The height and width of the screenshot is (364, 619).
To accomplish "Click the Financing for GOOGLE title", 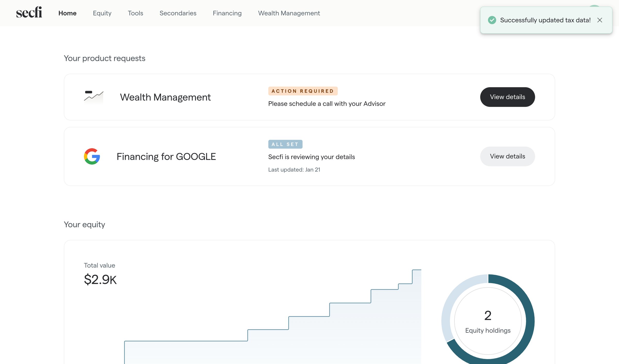I will [166, 157].
